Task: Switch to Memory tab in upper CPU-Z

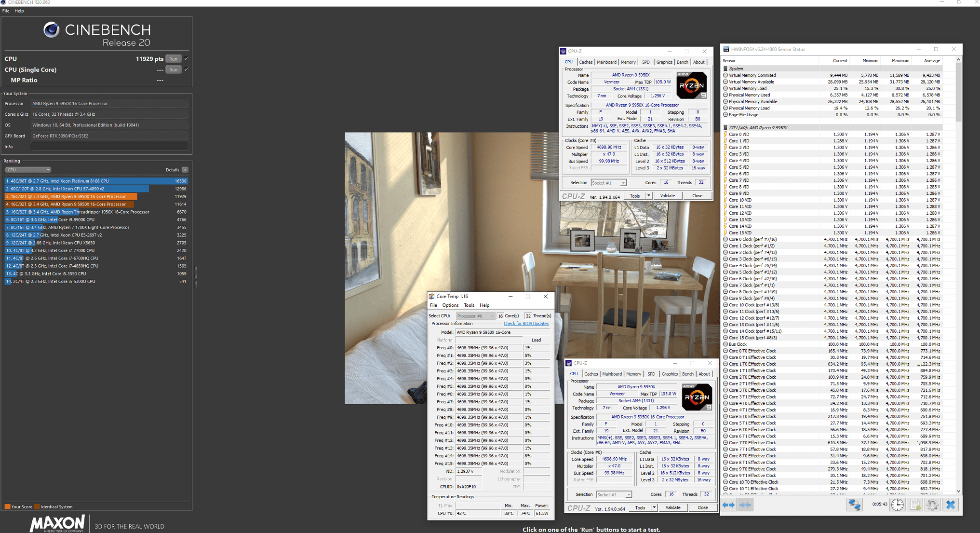Action: pyautogui.click(x=628, y=62)
